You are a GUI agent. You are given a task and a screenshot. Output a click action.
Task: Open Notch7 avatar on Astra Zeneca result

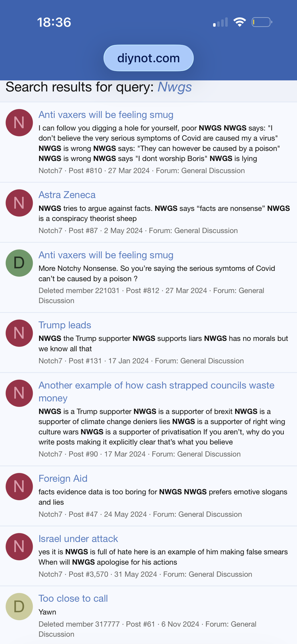point(19,203)
